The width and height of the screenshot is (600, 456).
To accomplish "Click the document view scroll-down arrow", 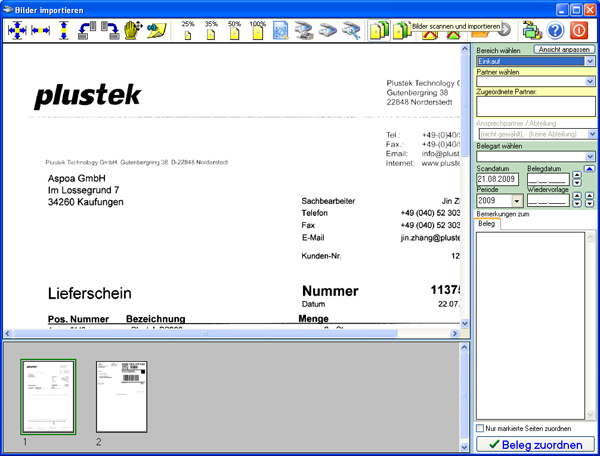I will coord(465,323).
